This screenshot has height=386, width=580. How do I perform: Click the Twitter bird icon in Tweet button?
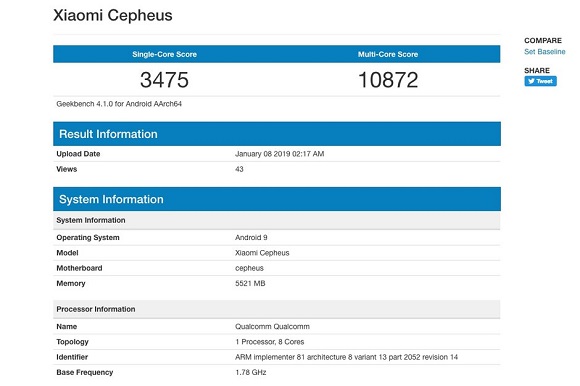(531, 81)
